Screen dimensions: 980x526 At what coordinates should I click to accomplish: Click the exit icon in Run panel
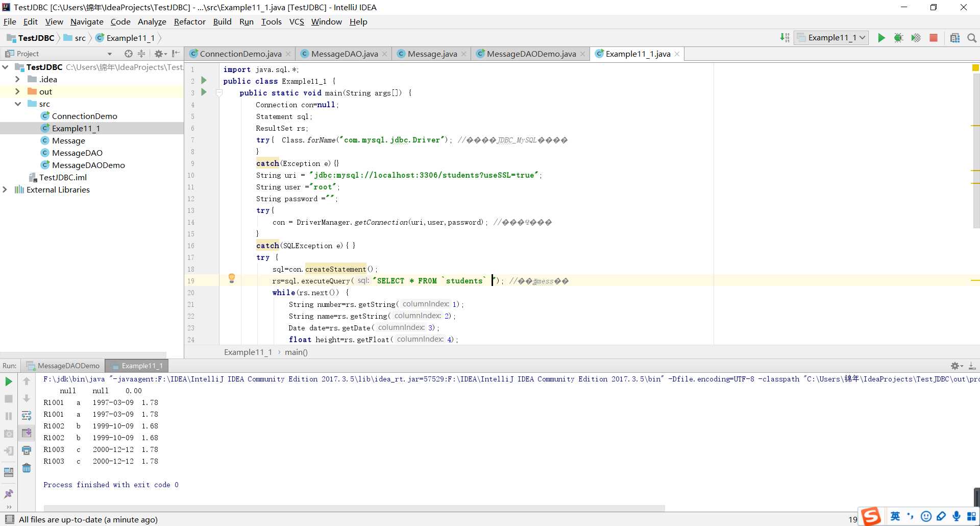click(x=9, y=451)
